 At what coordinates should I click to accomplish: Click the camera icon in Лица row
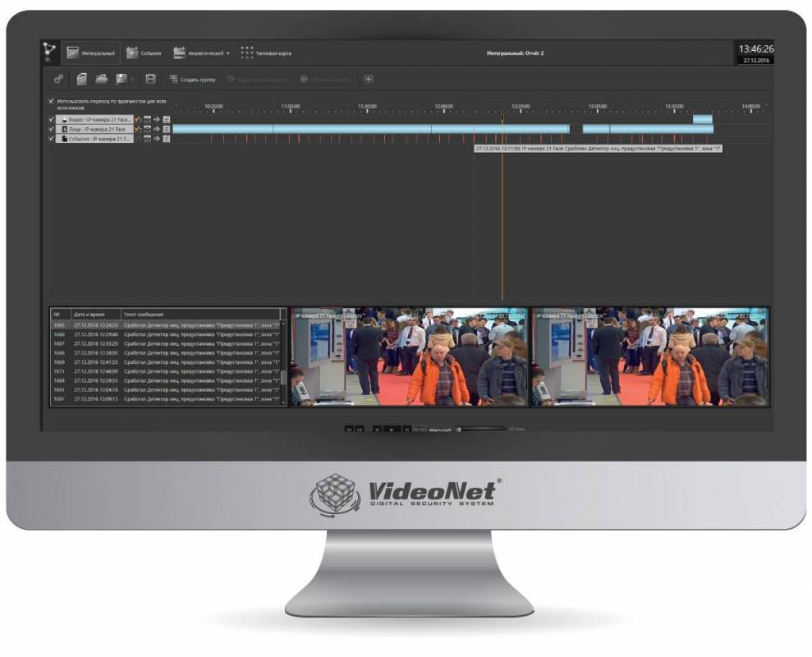147,129
